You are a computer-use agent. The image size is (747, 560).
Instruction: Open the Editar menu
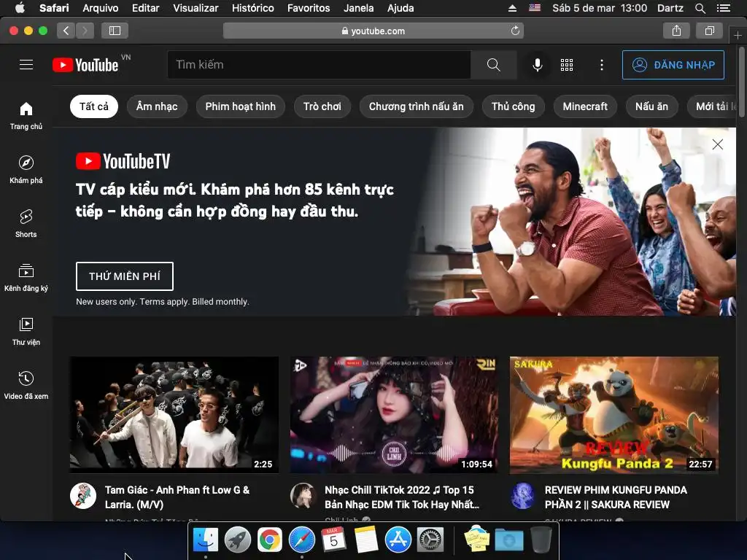[x=146, y=8]
